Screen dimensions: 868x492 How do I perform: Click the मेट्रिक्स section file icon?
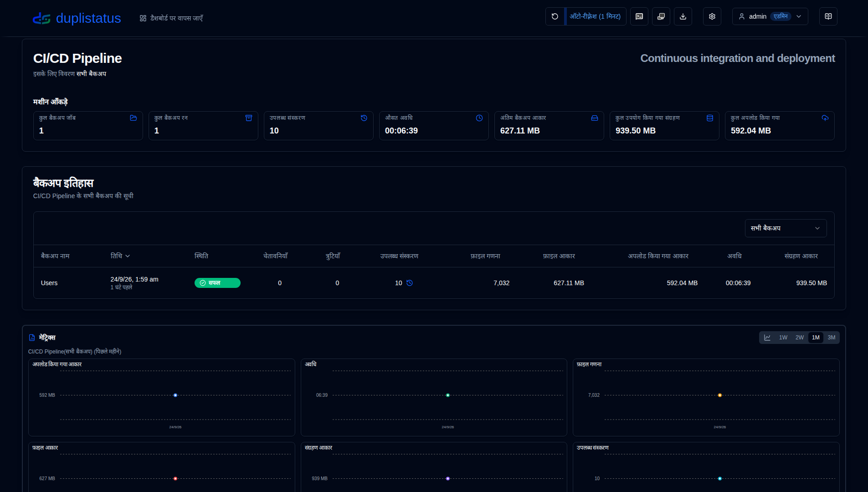(x=32, y=338)
